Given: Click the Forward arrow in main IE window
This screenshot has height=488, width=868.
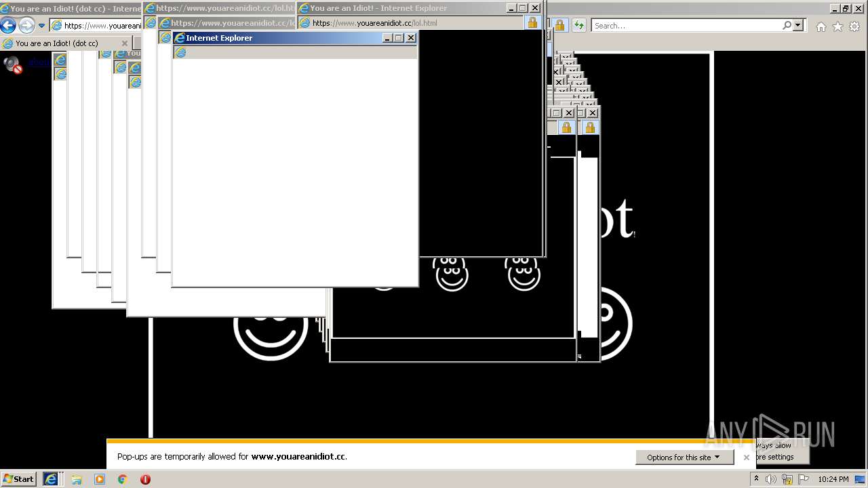Looking at the screenshot, I should coord(26,26).
